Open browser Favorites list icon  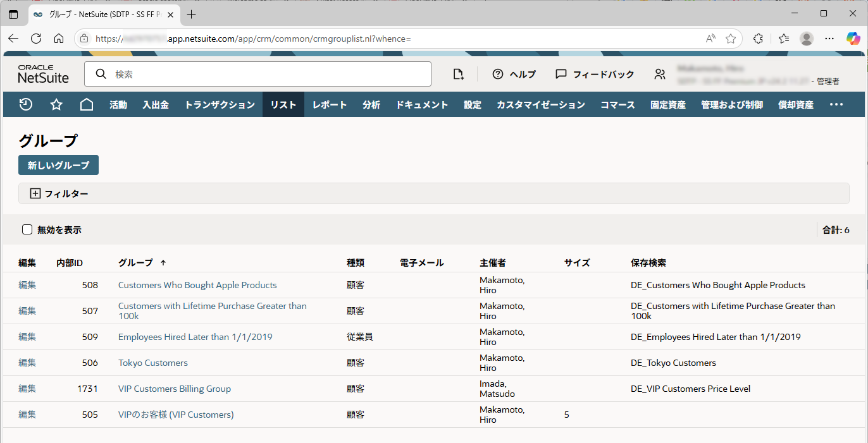pyautogui.click(x=784, y=39)
